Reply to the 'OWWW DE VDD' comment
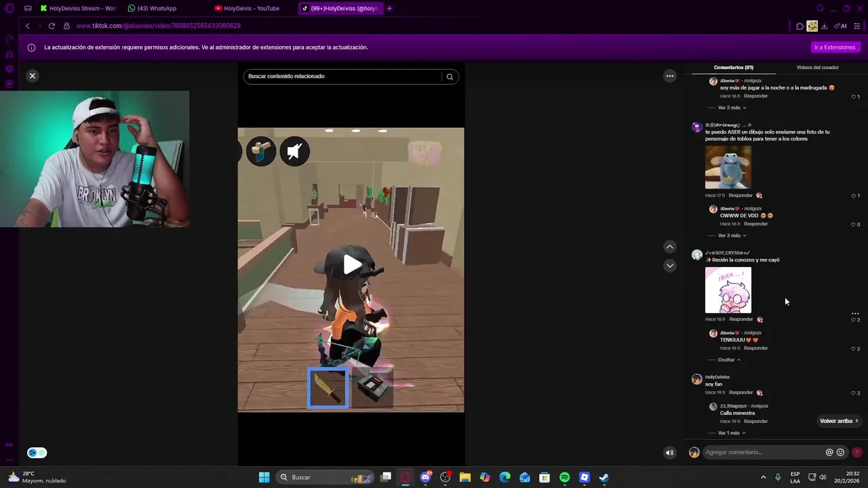This screenshot has height=488, width=868. pos(755,224)
